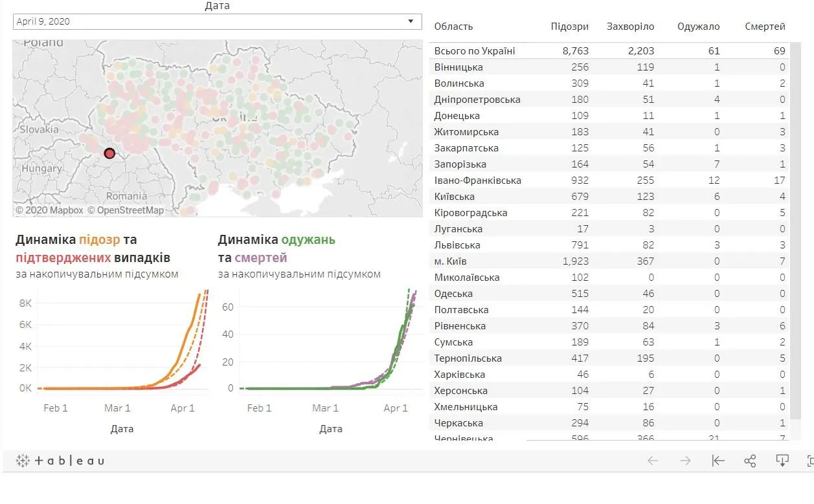Select the Всього по Україні total row
The width and height of the screenshot is (814, 504).
click(x=475, y=51)
